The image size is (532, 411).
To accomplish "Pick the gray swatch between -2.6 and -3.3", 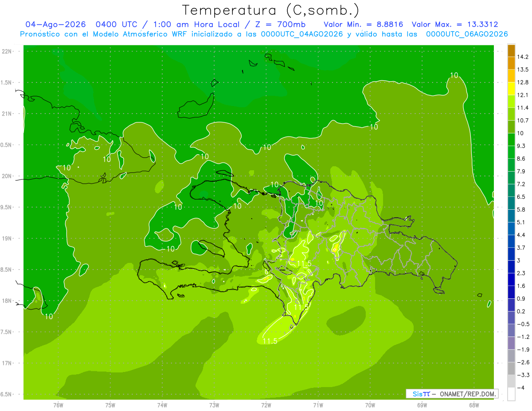I will tap(511, 368).
